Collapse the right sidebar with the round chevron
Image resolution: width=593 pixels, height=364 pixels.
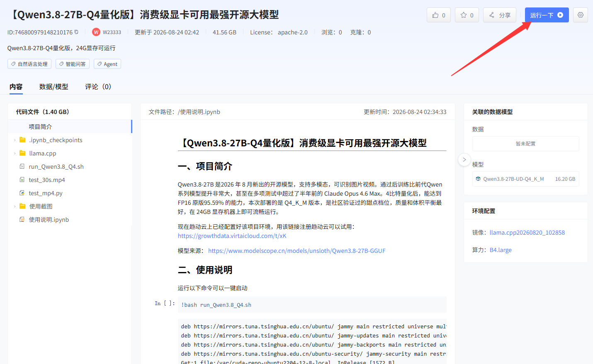pyautogui.click(x=464, y=160)
